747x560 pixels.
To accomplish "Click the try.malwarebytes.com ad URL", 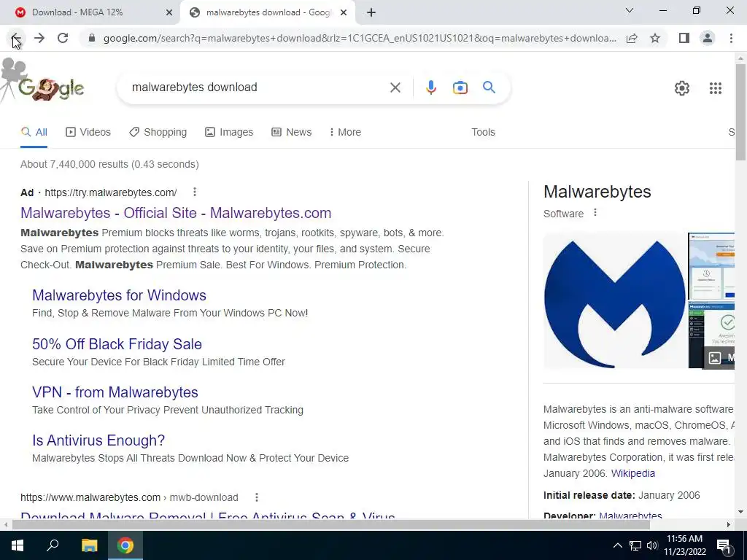I will pyautogui.click(x=111, y=192).
